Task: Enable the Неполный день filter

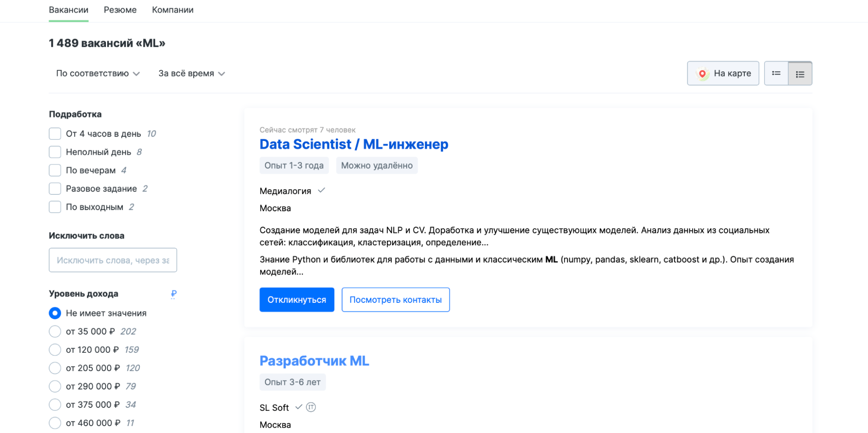Action: point(55,152)
